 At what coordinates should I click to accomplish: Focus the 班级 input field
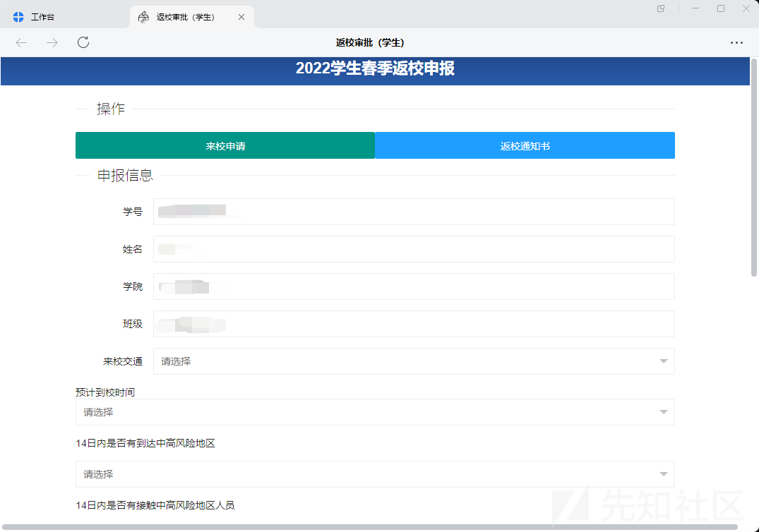(x=414, y=324)
